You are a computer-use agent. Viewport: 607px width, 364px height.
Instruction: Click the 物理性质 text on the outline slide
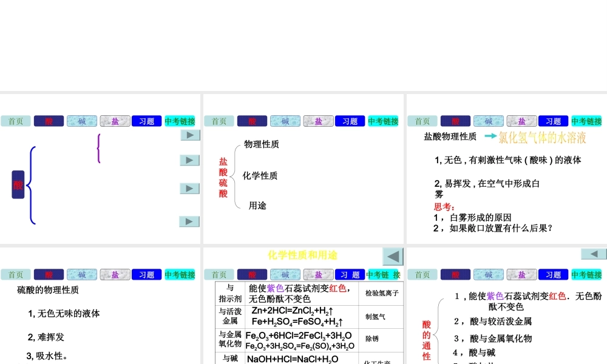(x=261, y=144)
